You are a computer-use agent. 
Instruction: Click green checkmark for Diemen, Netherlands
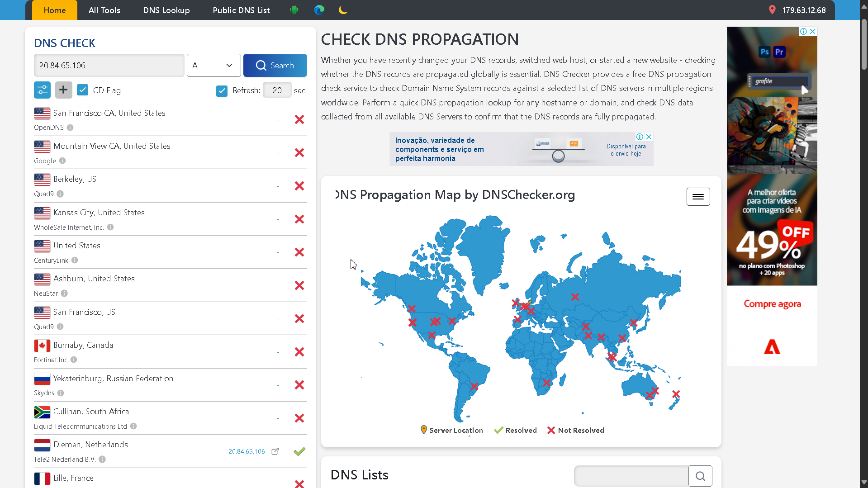pyautogui.click(x=299, y=451)
